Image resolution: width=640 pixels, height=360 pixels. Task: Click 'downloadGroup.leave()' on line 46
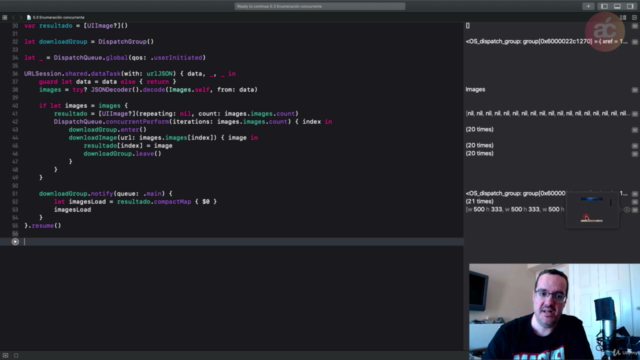click(122, 153)
